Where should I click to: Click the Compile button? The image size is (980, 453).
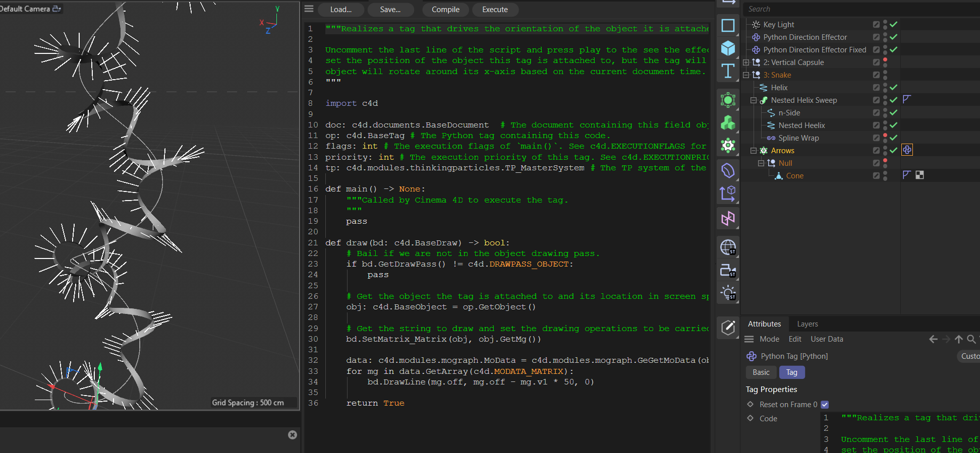click(x=445, y=10)
